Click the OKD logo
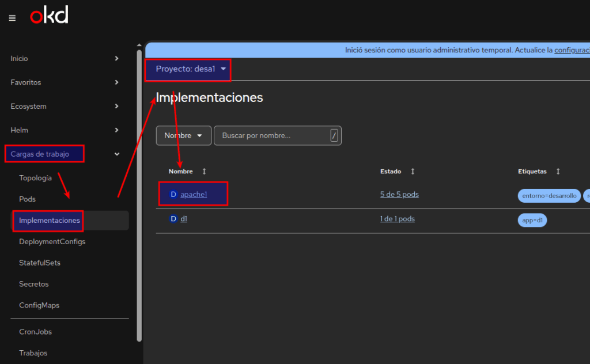 point(49,16)
